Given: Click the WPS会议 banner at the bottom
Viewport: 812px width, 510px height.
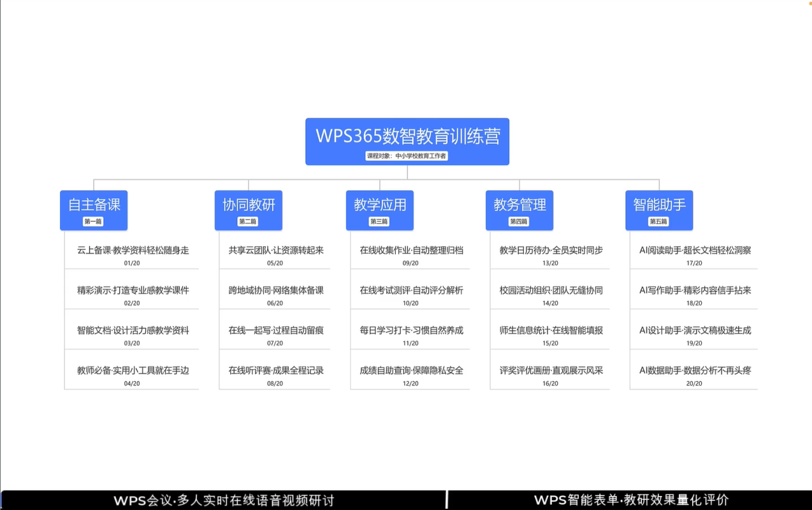Looking at the screenshot, I should [x=224, y=500].
